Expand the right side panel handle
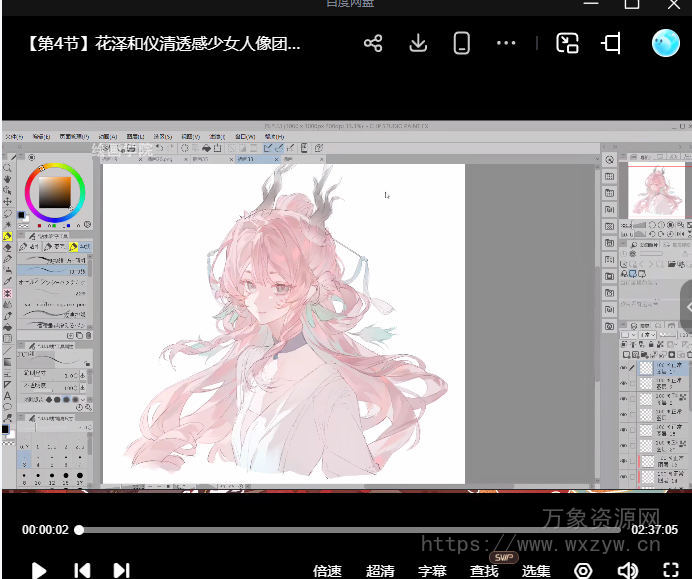 (x=686, y=306)
